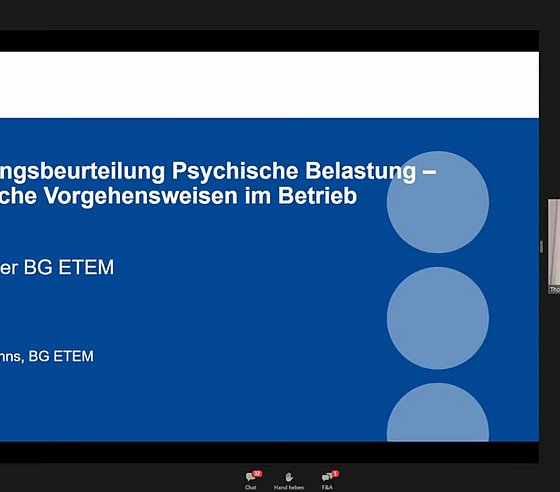Click the 'Tho…' name tag on video thumbnail

(x=555, y=290)
